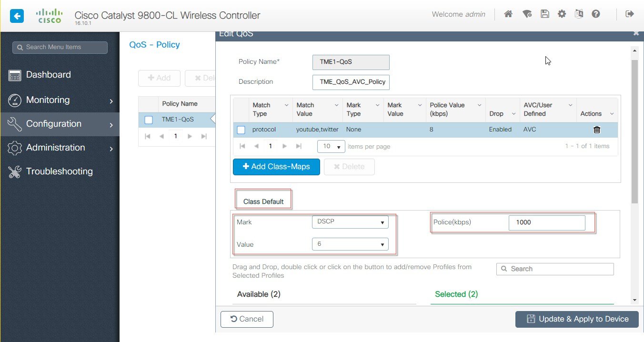The image size is (644, 342).
Task: Go to last page in Policy Name list
Action: [x=204, y=136]
